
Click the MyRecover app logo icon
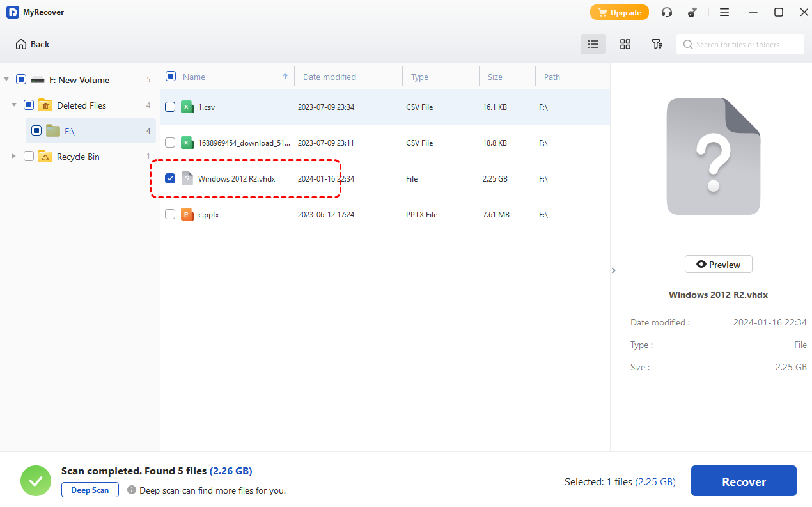coord(13,12)
